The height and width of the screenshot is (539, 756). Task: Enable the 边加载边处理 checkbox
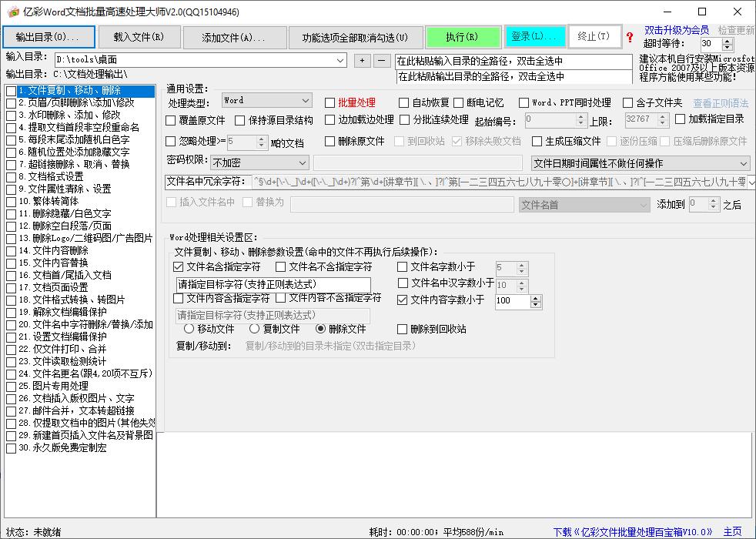(329, 119)
